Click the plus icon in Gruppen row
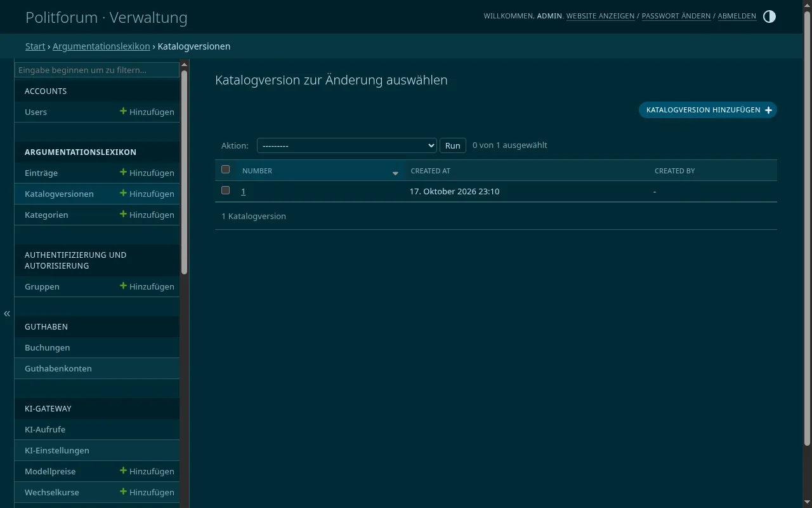The height and width of the screenshot is (508, 812). point(123,286)
